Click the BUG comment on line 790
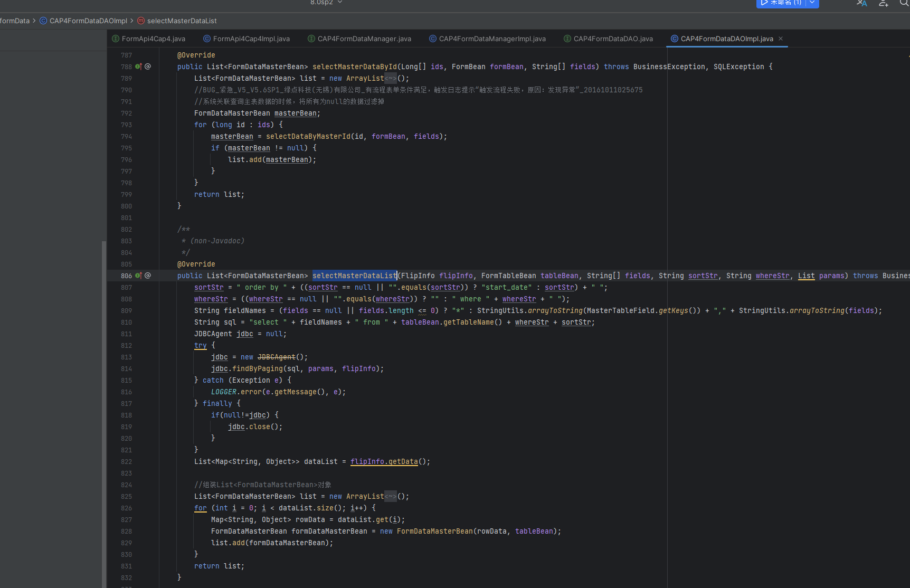 coord(419,90)
